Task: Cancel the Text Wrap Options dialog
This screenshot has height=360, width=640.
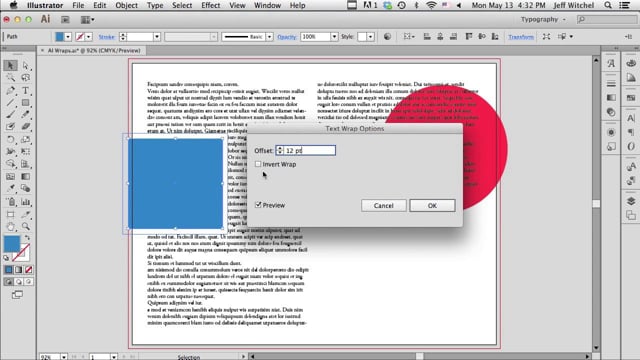Action: click(384, 205)
